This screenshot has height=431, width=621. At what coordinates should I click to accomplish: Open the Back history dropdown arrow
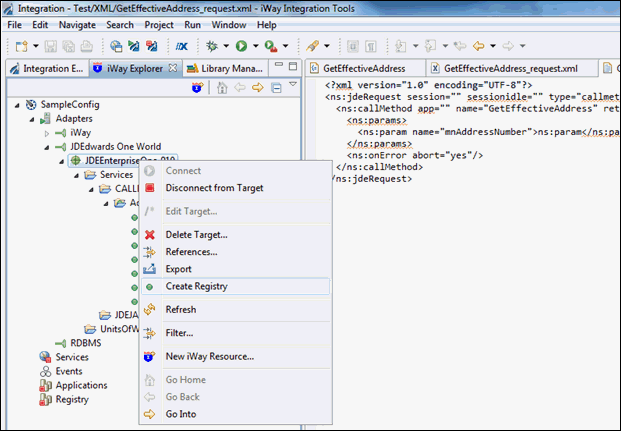click(493, 46)
